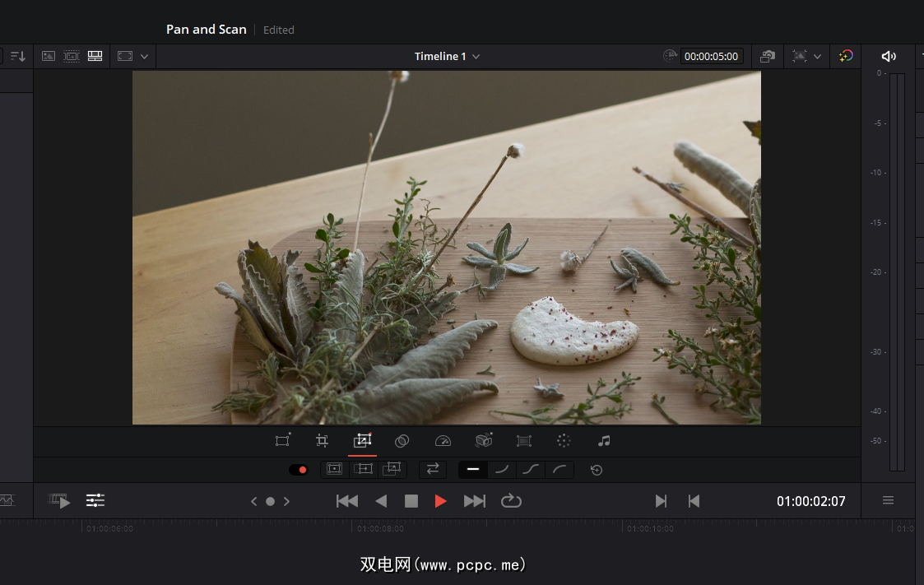Open the Composite blend tool
Viewport: 924px width, 585px height.
pos(402,441)
